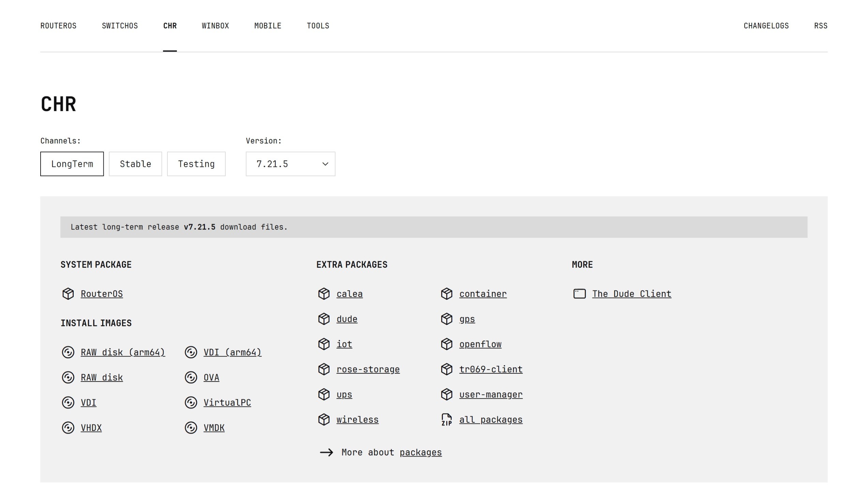The height and width of the screenshot is (500, 868).
Task: Click the VHDX disc icon
Action: click(68, 427)
